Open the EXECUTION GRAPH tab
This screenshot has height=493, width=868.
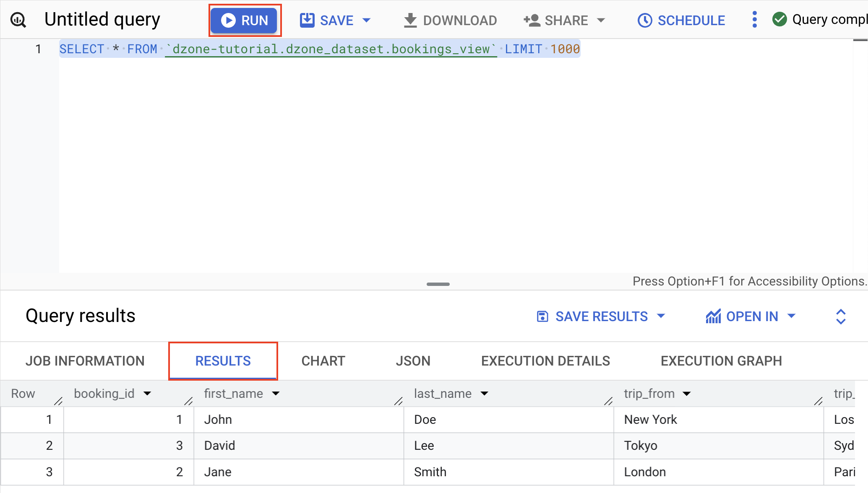[721, 361]
